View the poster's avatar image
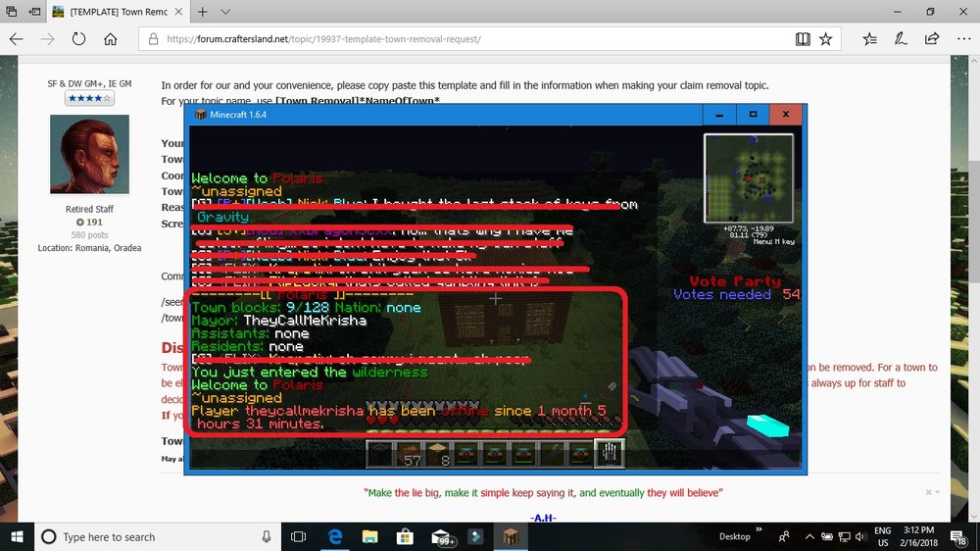The height and width of the screenshot is (551, 980). tap(89, 154)
